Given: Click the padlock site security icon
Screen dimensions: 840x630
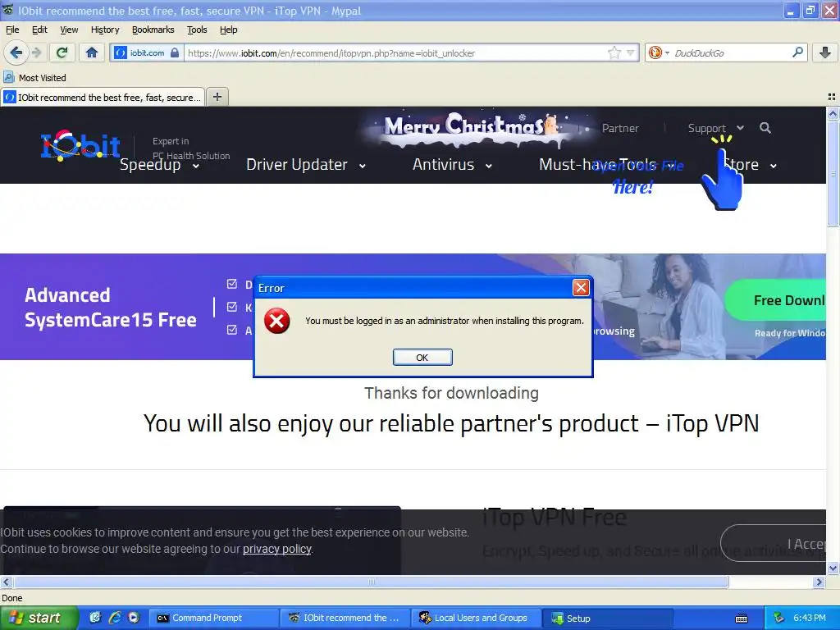Looking at the screenshot, I should click(x=175, y=52).
